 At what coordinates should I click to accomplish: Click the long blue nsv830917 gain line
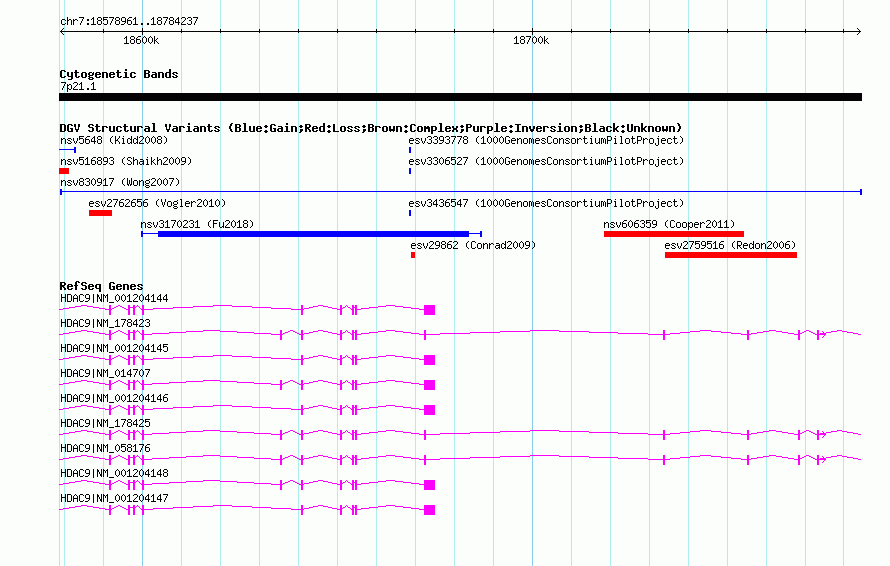(x=460, y=192)
